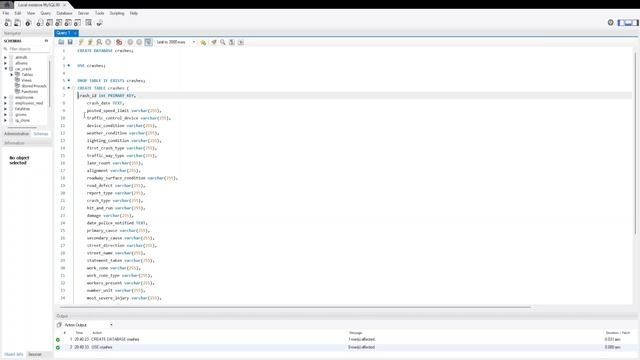Viewport: 640px width, 360px height.
Task: Open the Server menu
Action: tap(83, 13)
